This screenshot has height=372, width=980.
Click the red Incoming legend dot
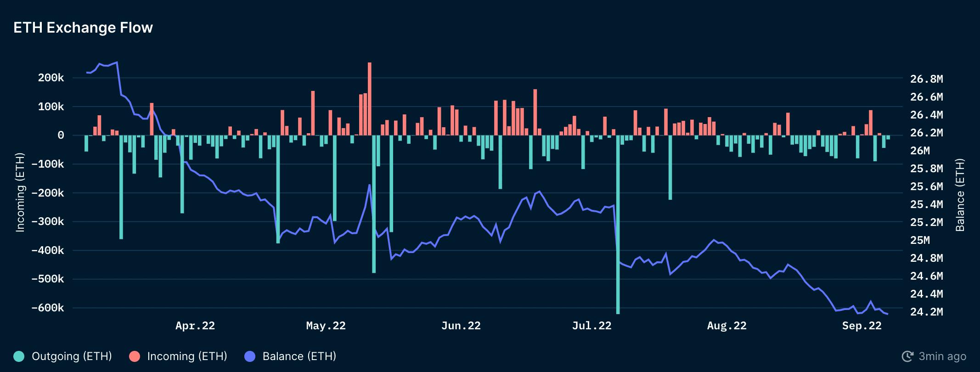click(x=135, y=356)
